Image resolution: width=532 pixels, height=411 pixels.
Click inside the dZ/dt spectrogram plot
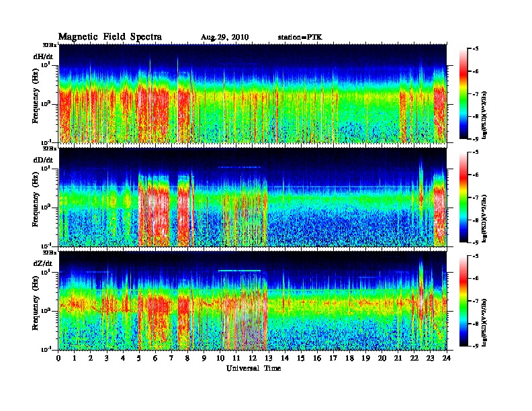(x=253, y=301)
